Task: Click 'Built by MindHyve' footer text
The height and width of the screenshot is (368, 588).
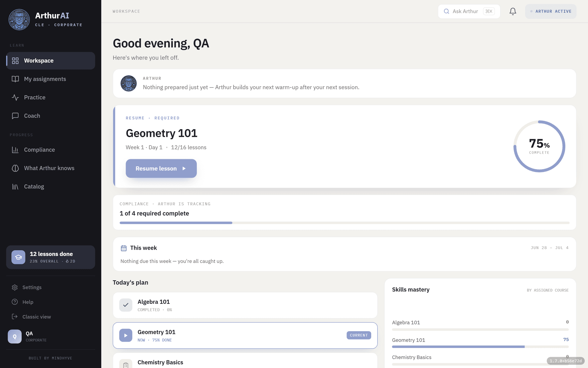Action: pos(50,358)
